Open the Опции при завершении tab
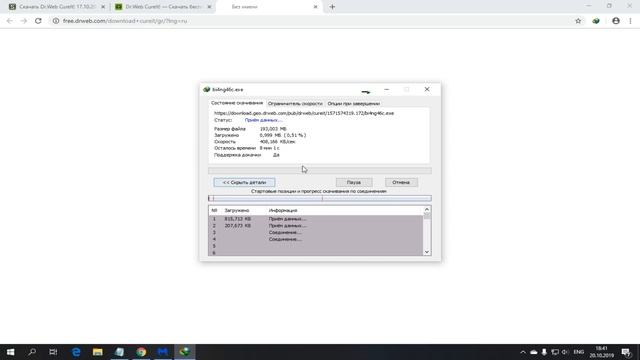Screen dimensions: 640x360 click(x=353, y=104)
